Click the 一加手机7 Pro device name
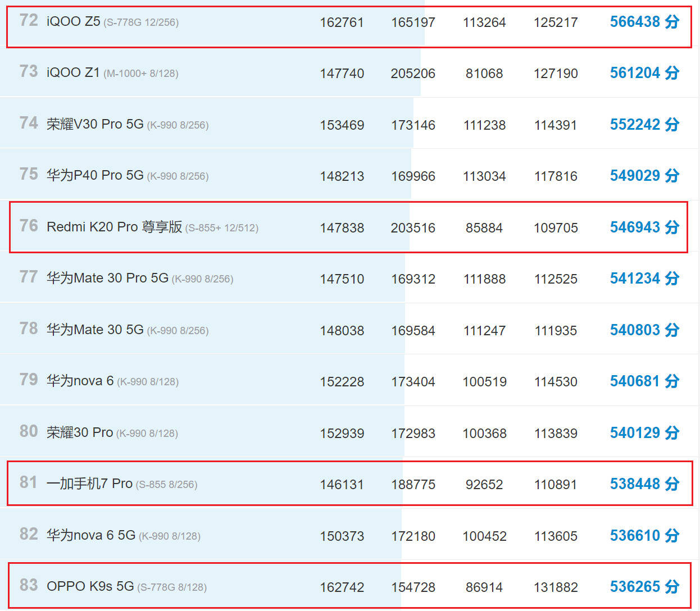This screenshot has width=700, height=611. (89, 484)
